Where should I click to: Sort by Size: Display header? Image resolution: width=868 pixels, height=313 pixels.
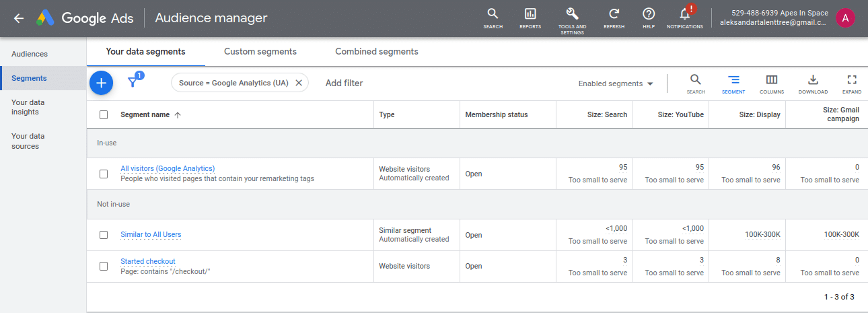click(x=760, y=115)
